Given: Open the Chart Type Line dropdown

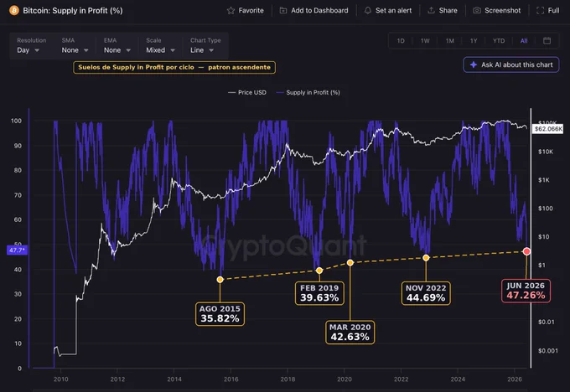Looking at the screenshot, I should coord(202,50).
